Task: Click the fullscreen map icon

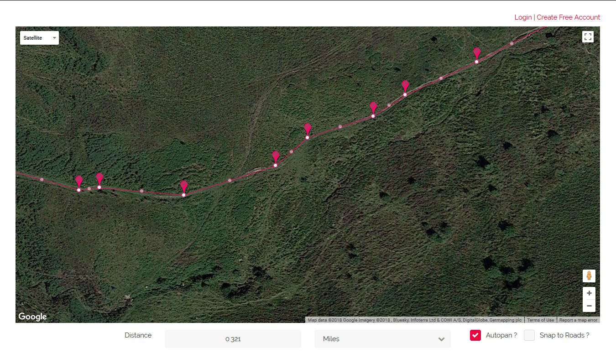Action: tap(588, 36)
